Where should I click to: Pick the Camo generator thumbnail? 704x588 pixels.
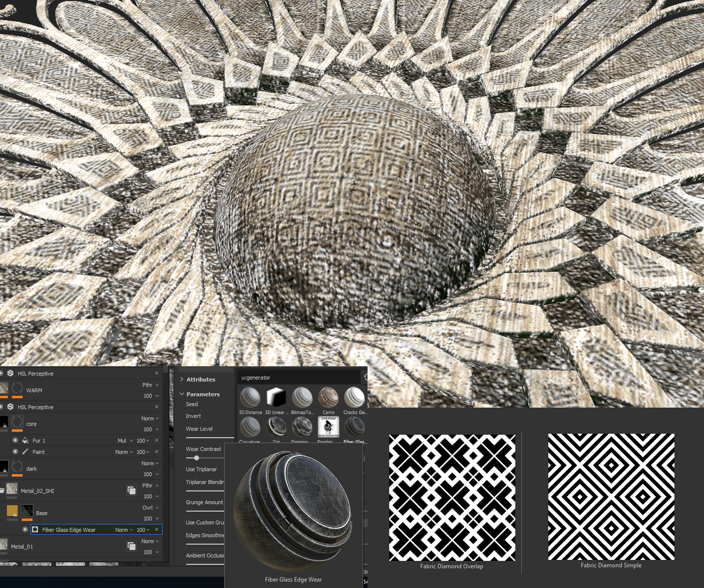click(328, 397)
